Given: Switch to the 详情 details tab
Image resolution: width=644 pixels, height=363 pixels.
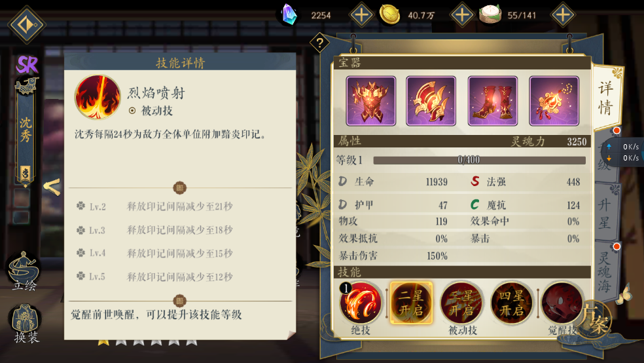Looking at the screenshot, I should (x=606, y=98).
